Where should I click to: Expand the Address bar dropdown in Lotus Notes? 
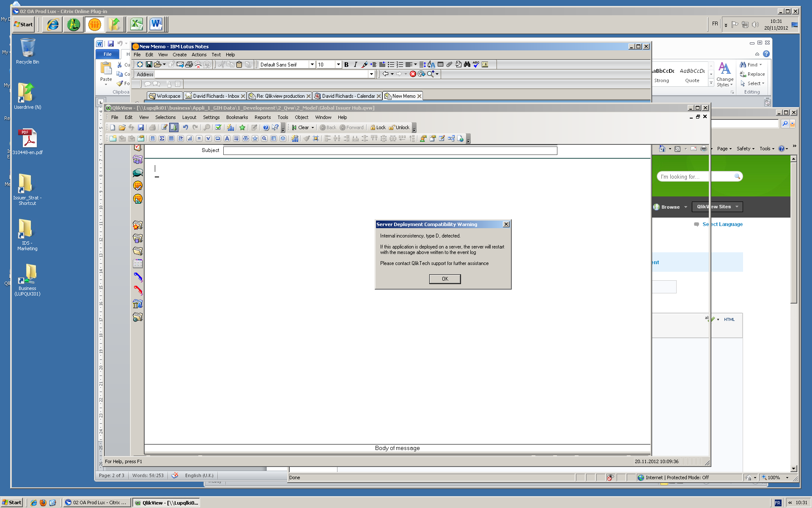(x=371, y=74)
